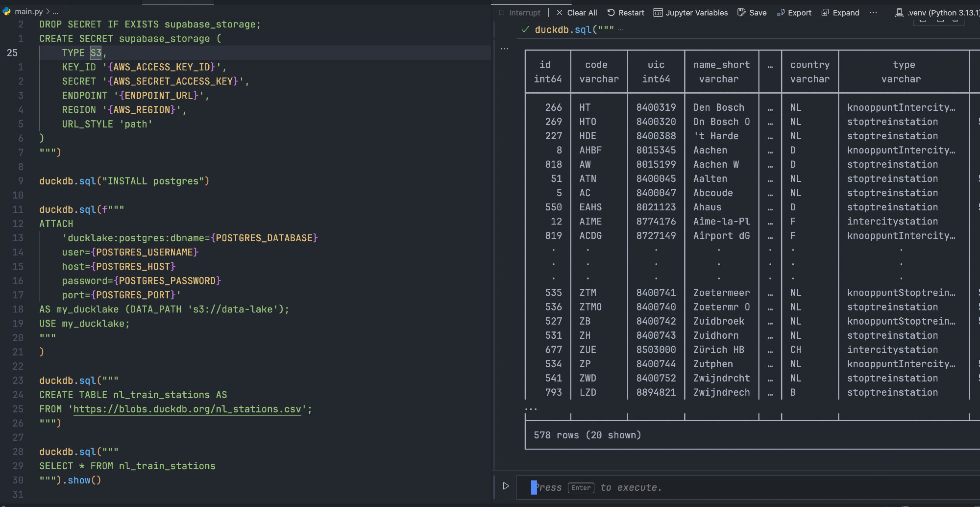Click the DATA_PATH 's3://data-lake' line
980x507 pixels.
[x=164, y=309]
